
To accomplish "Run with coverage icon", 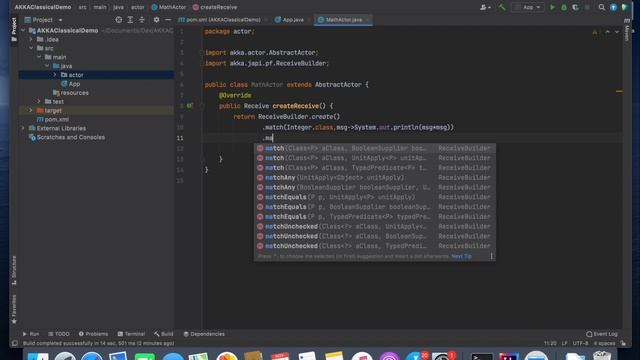I will pos(575,7).
